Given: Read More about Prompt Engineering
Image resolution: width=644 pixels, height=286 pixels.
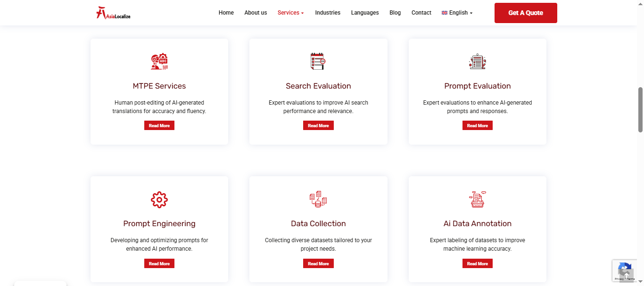Looking at the screenshot, I should tap(159, 263).
